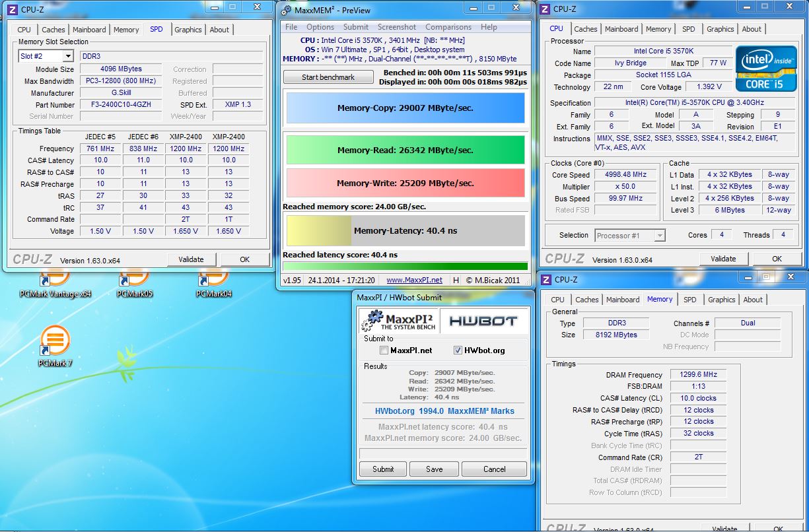Click the CPU-Z icon in SPD window title bar
This screenshot has height=532, width=809.
coord(12,9)
